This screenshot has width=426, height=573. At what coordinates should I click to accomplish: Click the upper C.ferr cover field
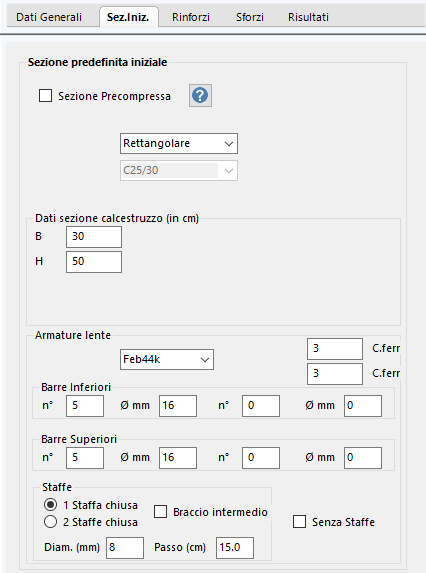[335, 349]
